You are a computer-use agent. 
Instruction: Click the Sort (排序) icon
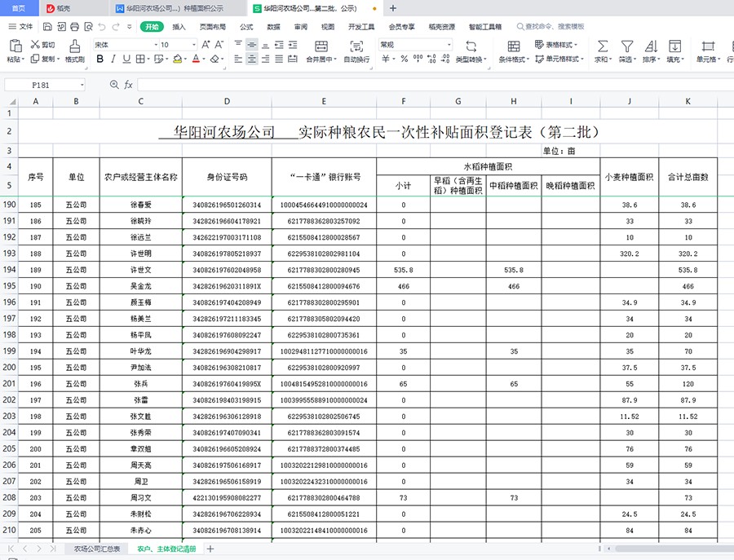click(650, 46)
